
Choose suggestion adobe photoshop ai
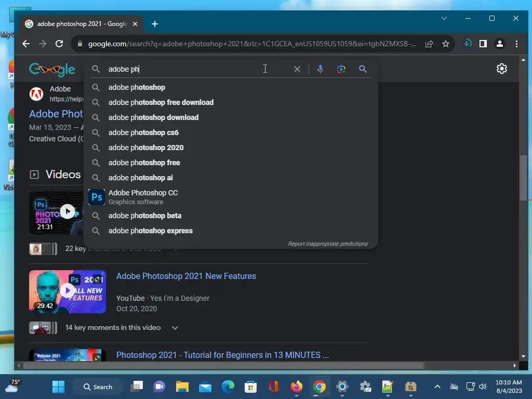(x=231, y=178)
